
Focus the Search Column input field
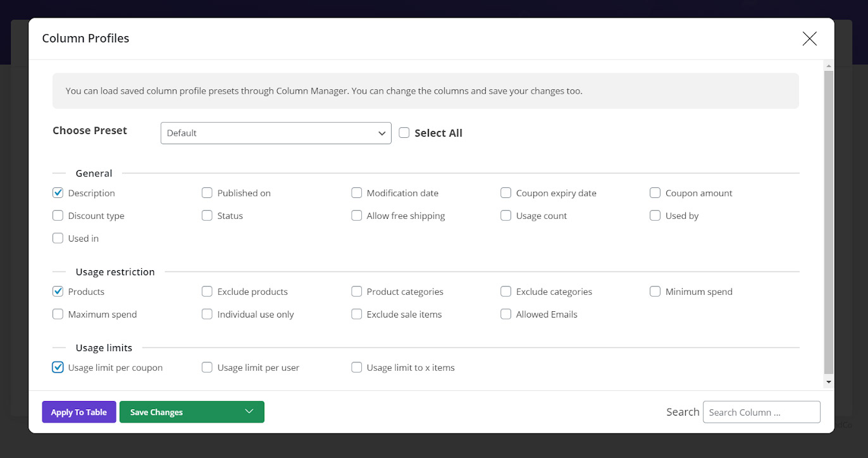(x=762, y=412)
